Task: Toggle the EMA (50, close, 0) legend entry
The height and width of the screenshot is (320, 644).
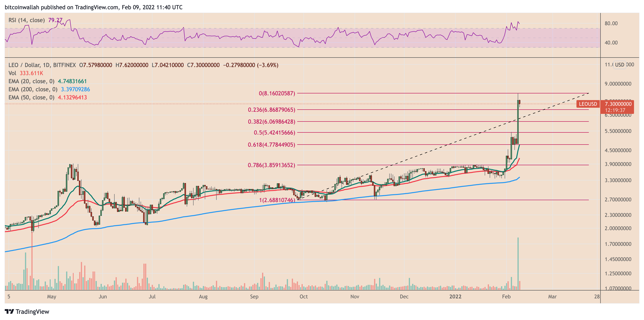Action: coord(30,97)
